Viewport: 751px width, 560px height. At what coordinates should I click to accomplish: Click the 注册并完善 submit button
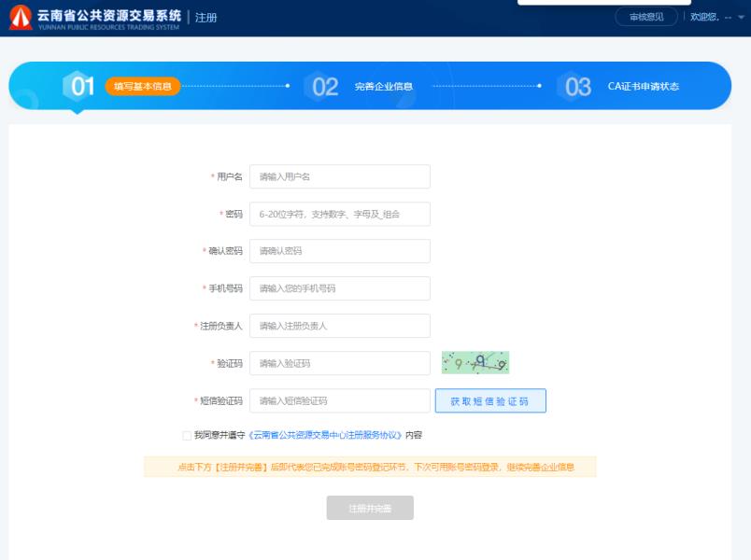[372, 508]
